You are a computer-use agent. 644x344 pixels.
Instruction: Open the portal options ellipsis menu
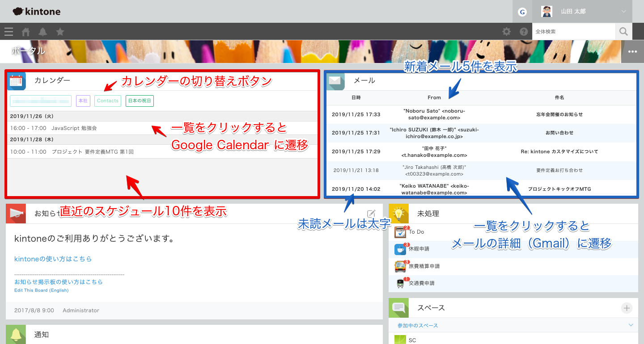click(x=632, y=51)
